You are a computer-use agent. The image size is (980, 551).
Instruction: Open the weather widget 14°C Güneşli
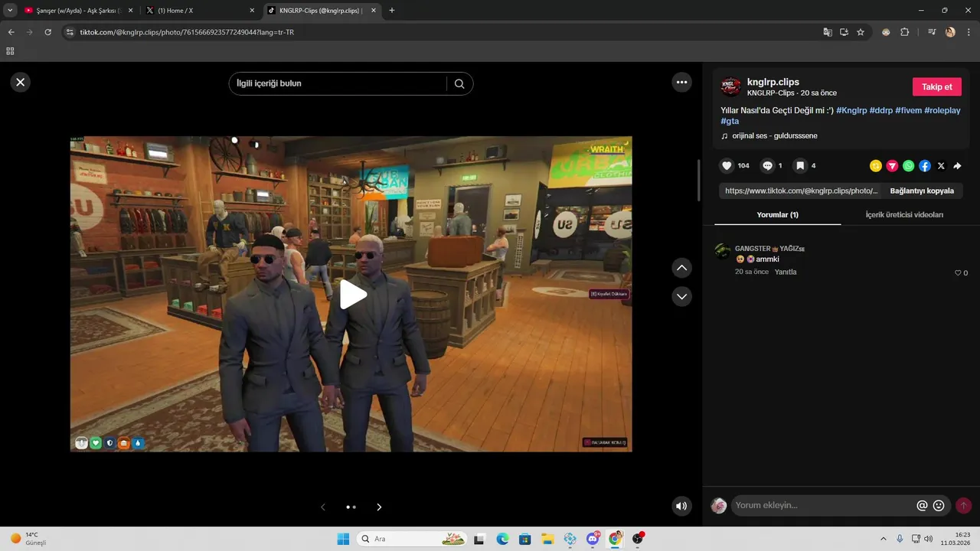click(28, 539)
